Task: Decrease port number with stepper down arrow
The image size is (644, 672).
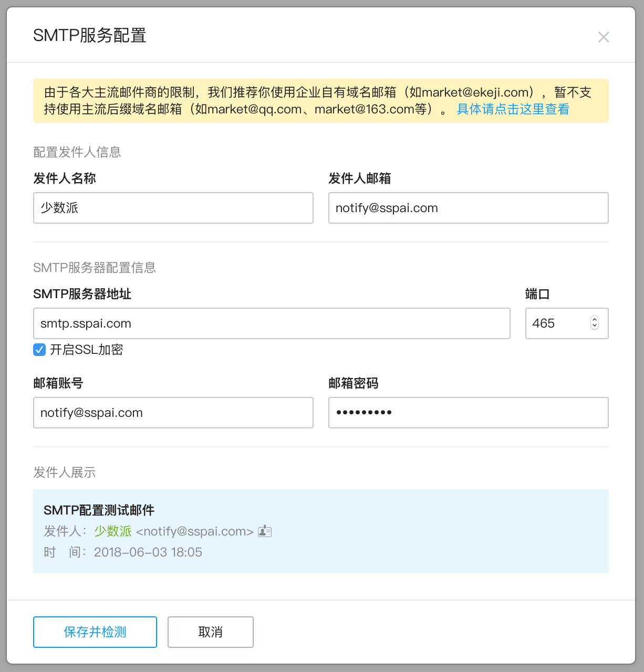Action: tap(595, 327)
